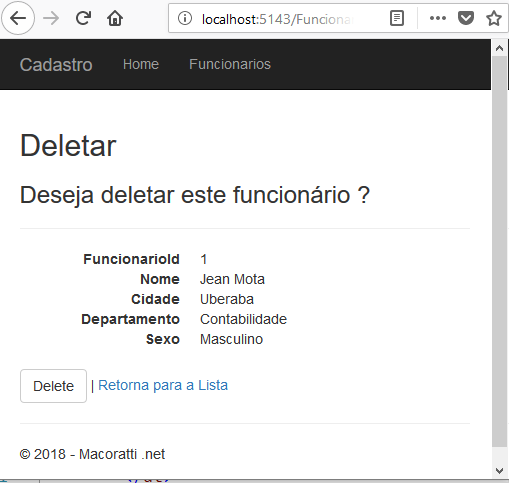Screen dimensions: 509x483
Task: Toggle reader view icon in address bar
Action: [x=397, y=18]
